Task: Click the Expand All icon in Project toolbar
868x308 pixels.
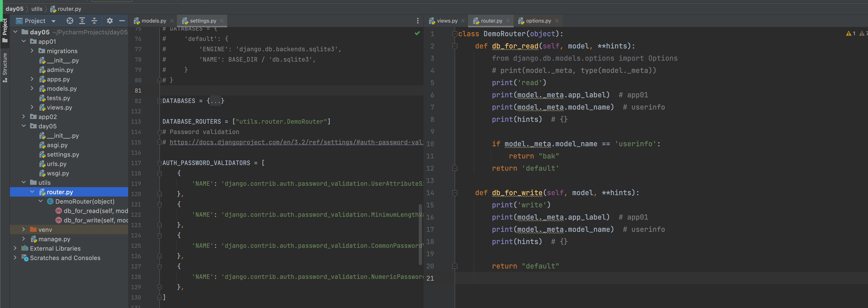Action: pyautogui.click(x=82, y=21)
